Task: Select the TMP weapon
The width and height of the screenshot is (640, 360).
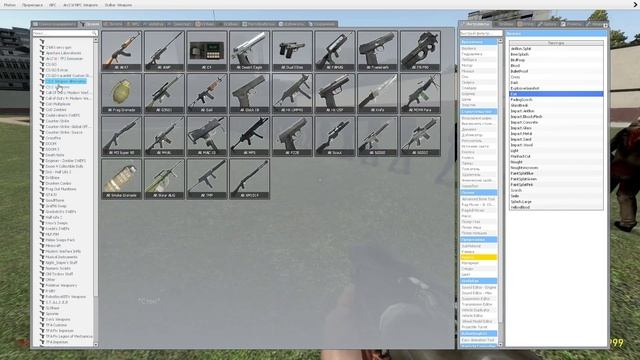Action: click(x=207, y=179)
